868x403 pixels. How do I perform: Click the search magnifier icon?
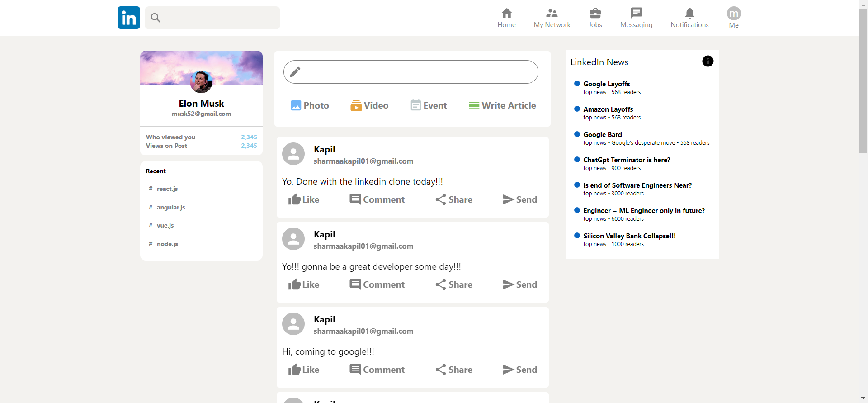[x=156, y=18]
